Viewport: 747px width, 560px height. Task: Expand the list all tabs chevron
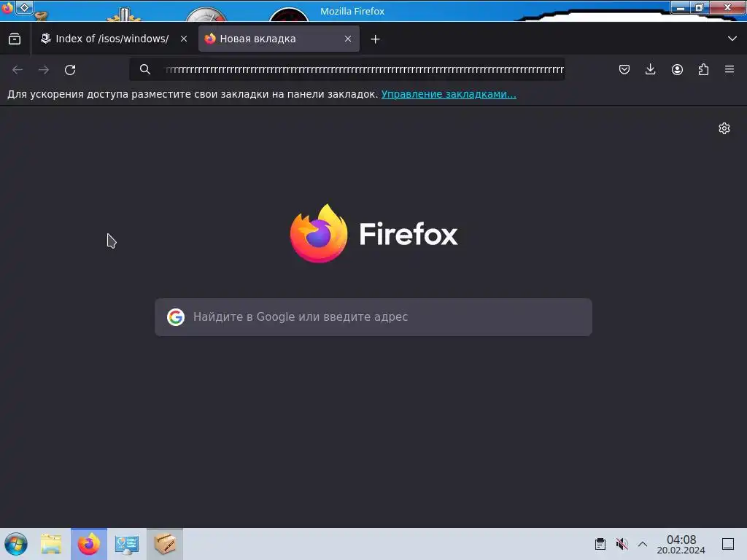[732, 39]
